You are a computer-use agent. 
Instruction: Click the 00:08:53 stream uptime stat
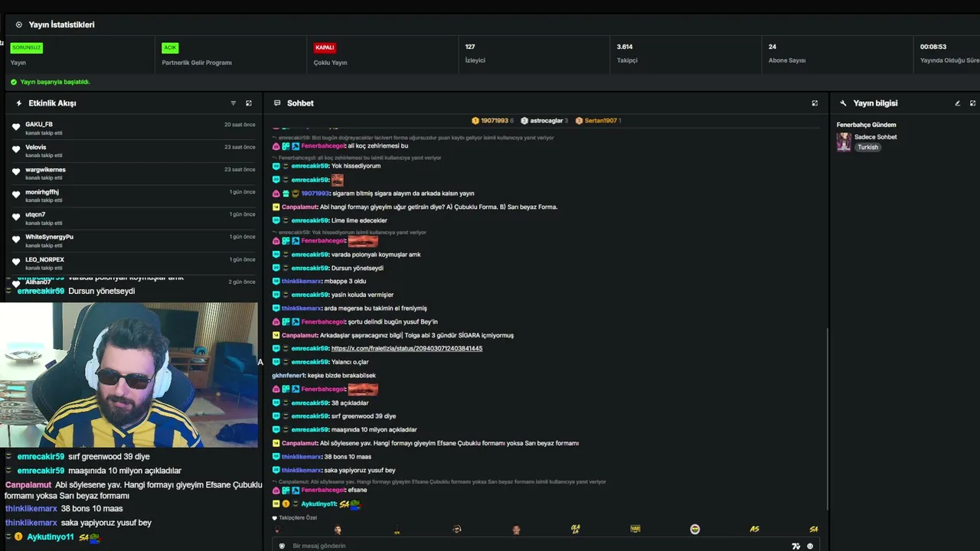[x=949, y=53]
